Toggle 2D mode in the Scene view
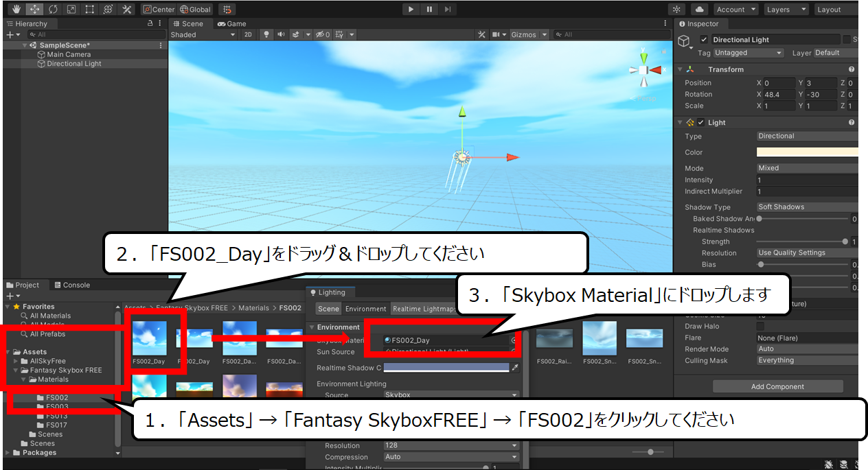The image size is (868, 470). 248,34
